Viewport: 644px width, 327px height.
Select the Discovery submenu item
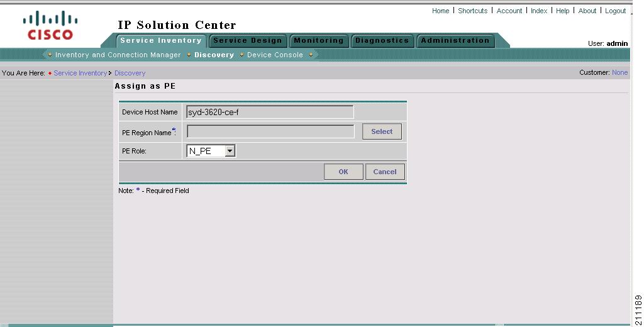point(214,55)
